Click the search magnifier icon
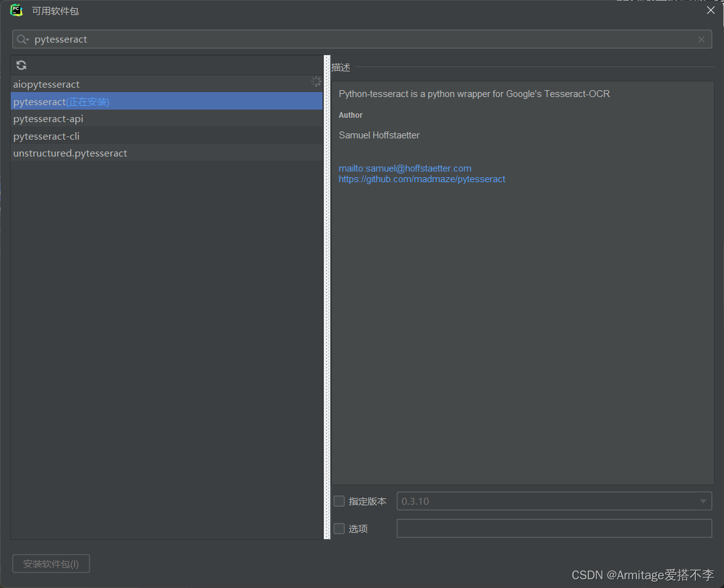The width and height of the screenshot is (724, 588). point(22,39)
